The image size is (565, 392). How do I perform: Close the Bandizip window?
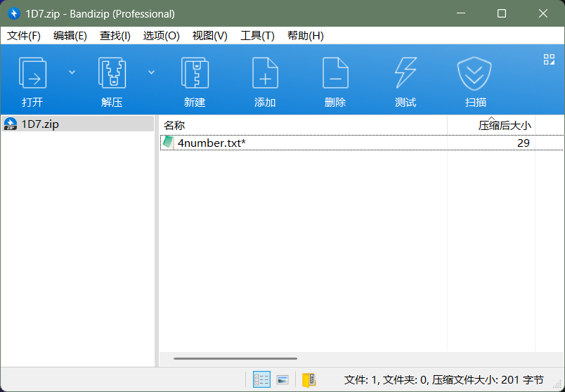543,13
